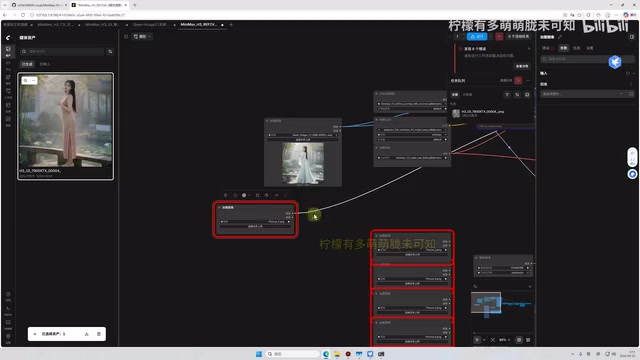Click the select-mode cursor icon in the bottom canvas toolbar

477,340
